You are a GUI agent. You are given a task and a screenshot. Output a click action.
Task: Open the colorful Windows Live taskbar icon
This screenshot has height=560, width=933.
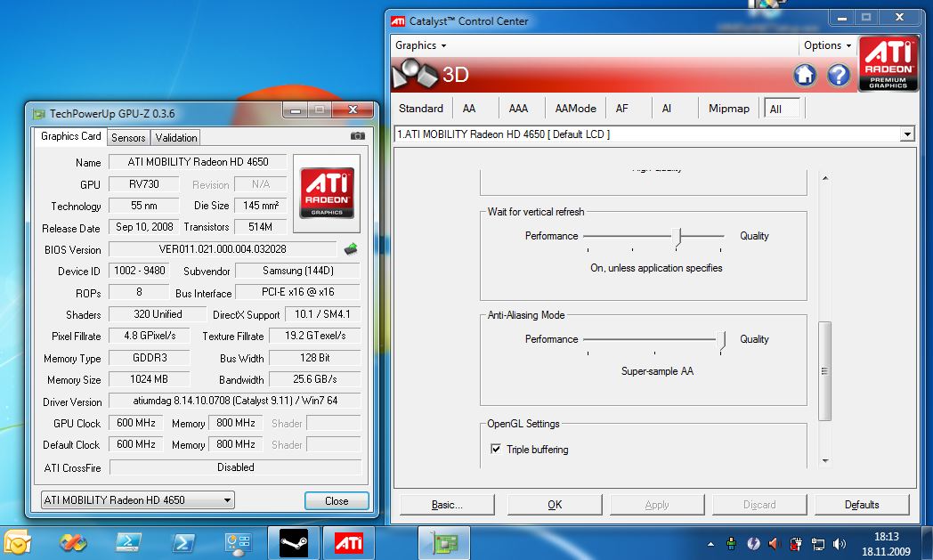[x=73, y=543]
